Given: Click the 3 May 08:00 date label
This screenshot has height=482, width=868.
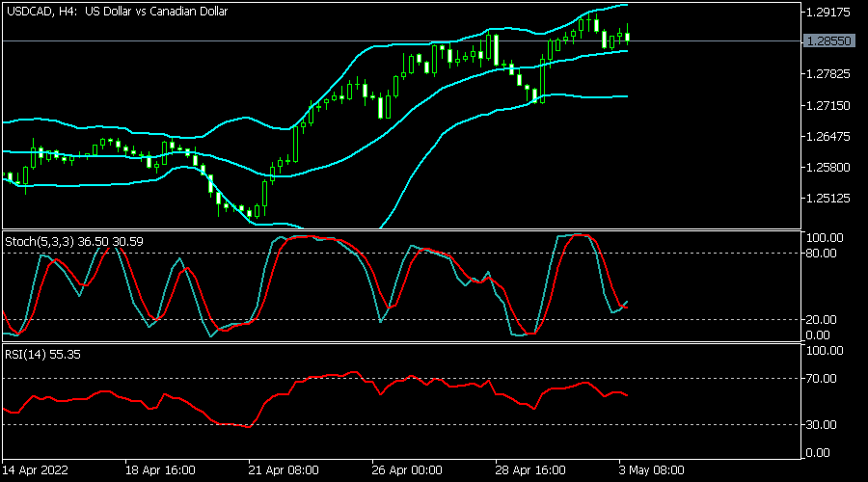Looking at the screenshot, I should point(652,470).
